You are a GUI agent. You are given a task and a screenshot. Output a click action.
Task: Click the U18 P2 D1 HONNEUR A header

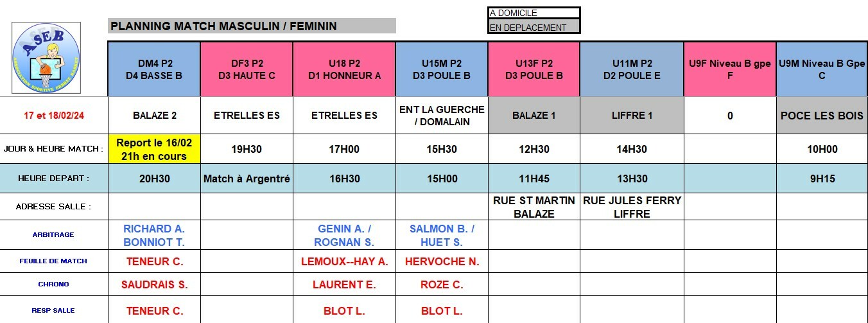coord(344,69)
